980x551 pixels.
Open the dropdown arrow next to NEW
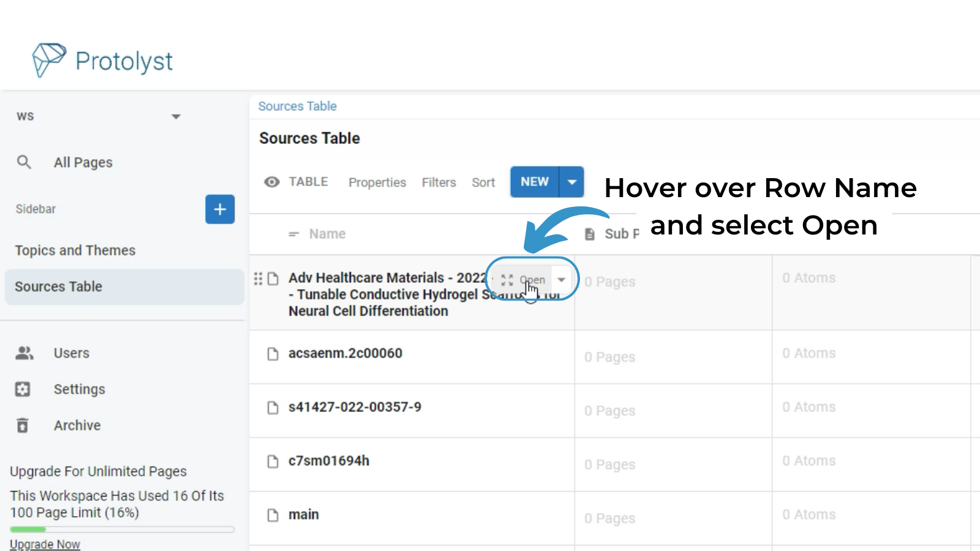[571, 182]
